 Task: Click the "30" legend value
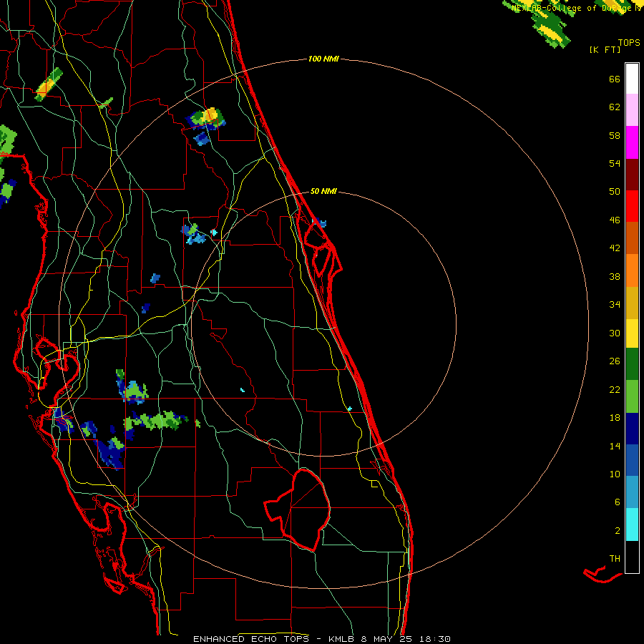[x=615, y=333]
